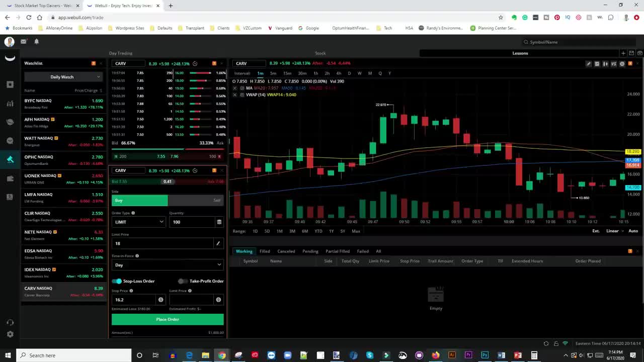Open the Lessons tab
The height and width of the screenshot is (362, 644).
(520, 53)
